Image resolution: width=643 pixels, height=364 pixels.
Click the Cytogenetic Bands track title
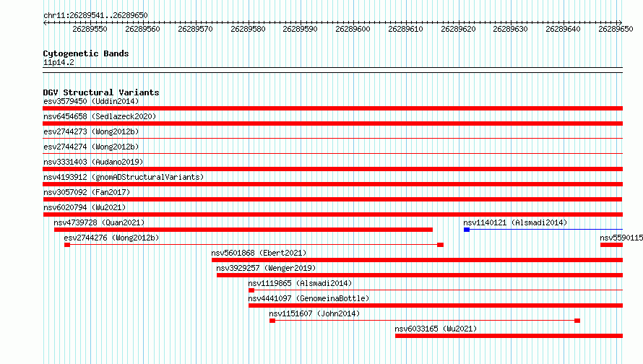(x=86, y=53)
